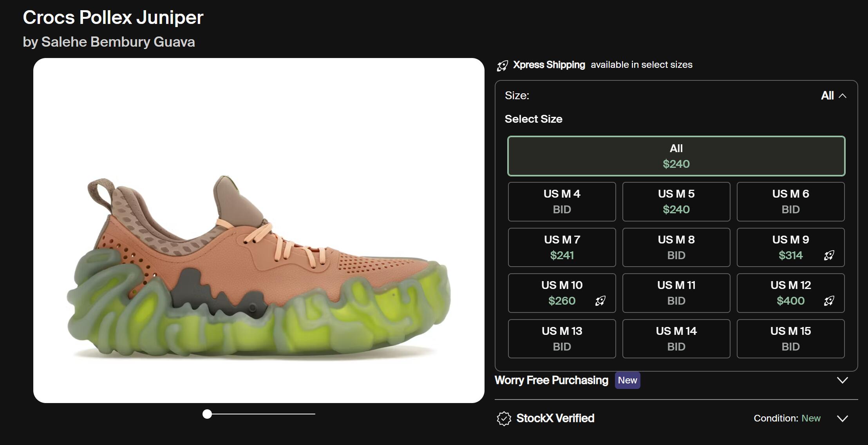Click the Xpress Shipping label text
This screenshot has width=868, height=445.
coord(549,65)
